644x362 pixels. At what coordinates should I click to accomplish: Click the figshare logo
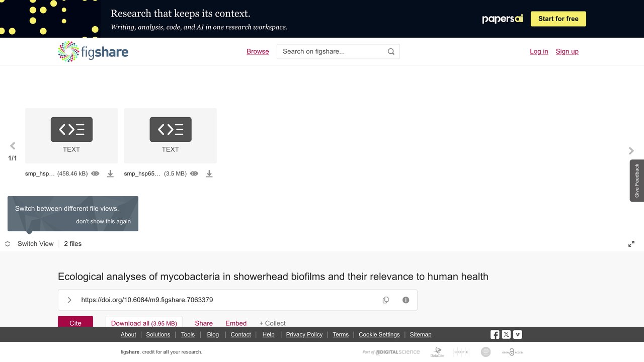pyautogui.click(x=93, y=51)
